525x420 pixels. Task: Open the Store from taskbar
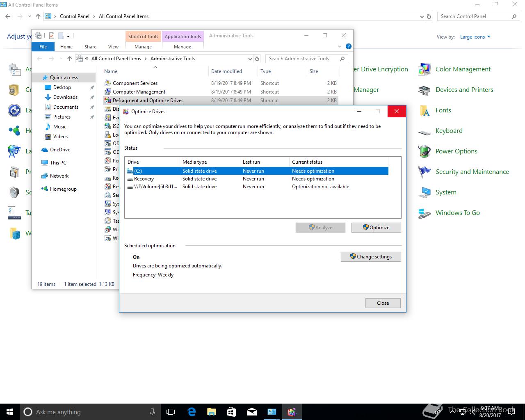coord(231,412)
